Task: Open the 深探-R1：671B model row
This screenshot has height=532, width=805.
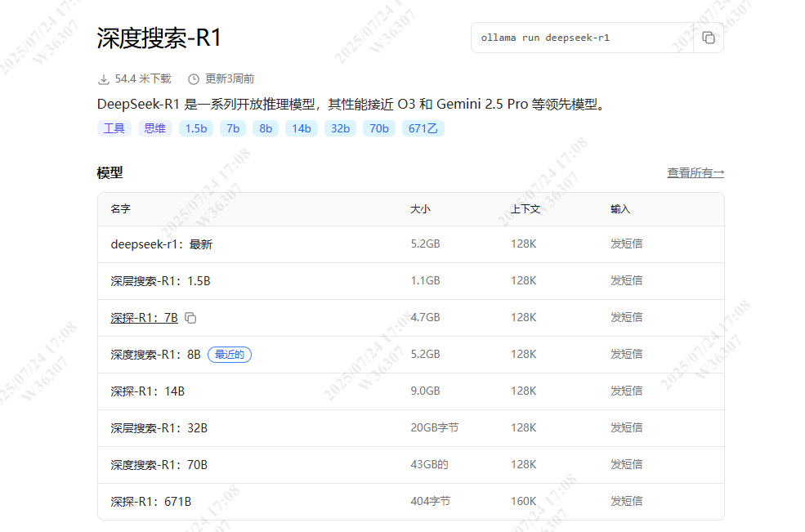Action: click(x=151, y=501)
